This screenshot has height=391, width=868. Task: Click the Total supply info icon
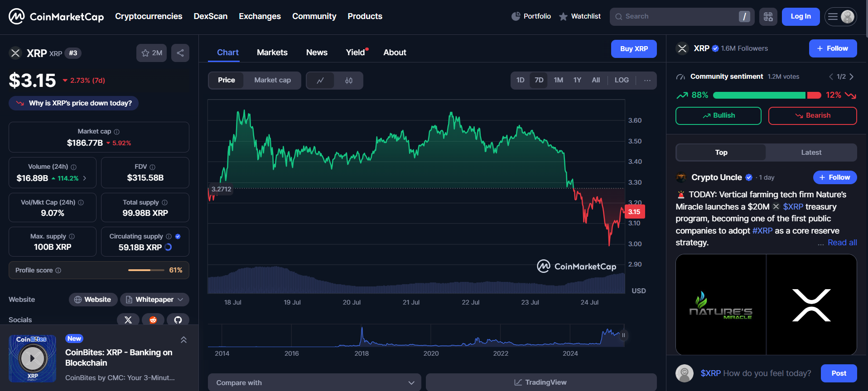click(164, 203)
